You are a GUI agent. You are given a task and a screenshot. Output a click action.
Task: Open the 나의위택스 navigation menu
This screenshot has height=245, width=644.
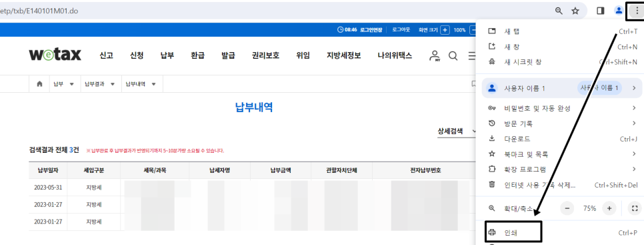tap(395, 55)
